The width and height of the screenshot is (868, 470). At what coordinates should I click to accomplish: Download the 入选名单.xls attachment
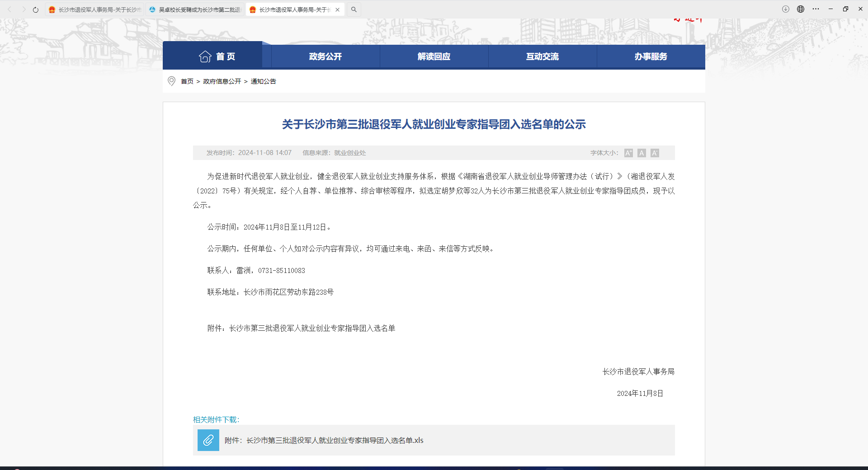(x=335, y=440)
